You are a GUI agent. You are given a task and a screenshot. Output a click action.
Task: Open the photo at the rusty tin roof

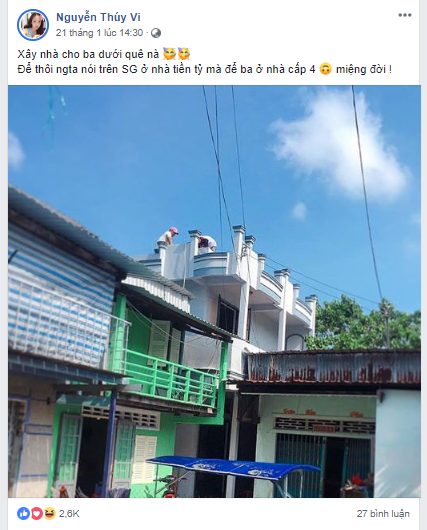click(x=333, y=368)
